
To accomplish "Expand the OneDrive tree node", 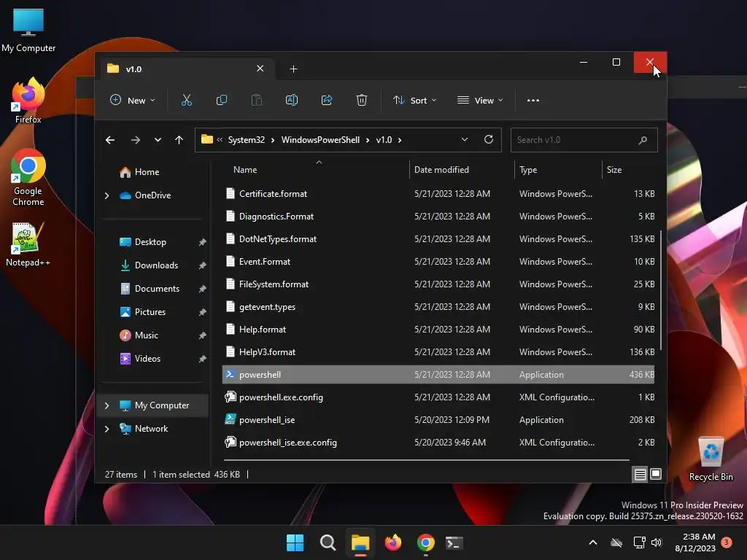I will pyautogui.click(x=107, y=195).
